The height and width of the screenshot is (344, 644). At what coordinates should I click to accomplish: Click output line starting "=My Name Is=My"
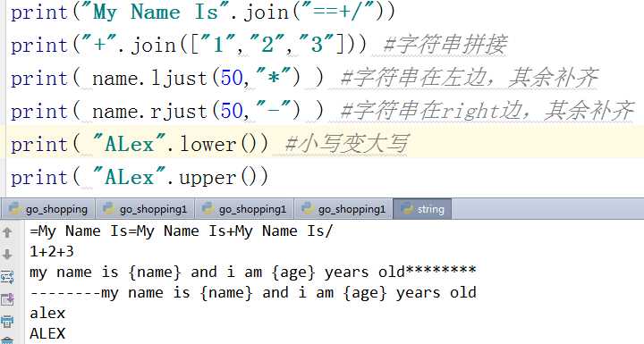point(181,231)
